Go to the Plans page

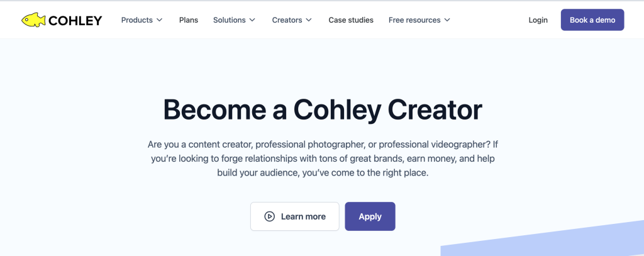point(189,20)
